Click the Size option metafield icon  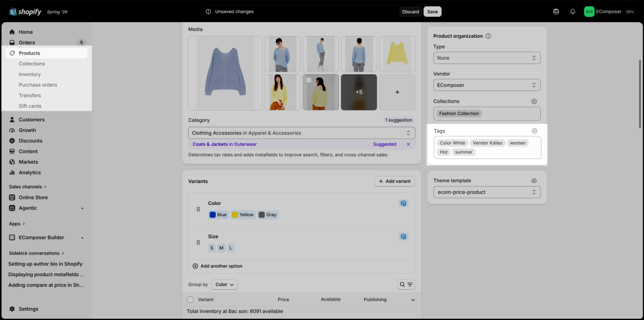(403, 236)
